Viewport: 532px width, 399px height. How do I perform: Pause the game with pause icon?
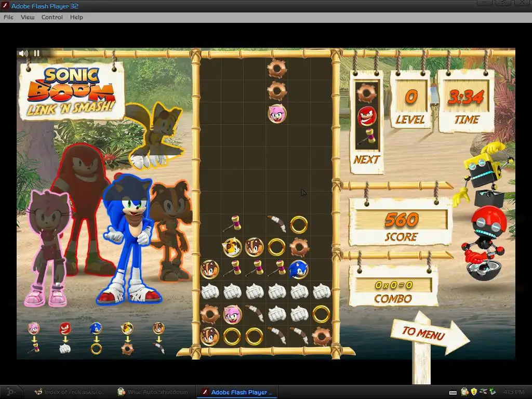37,54
